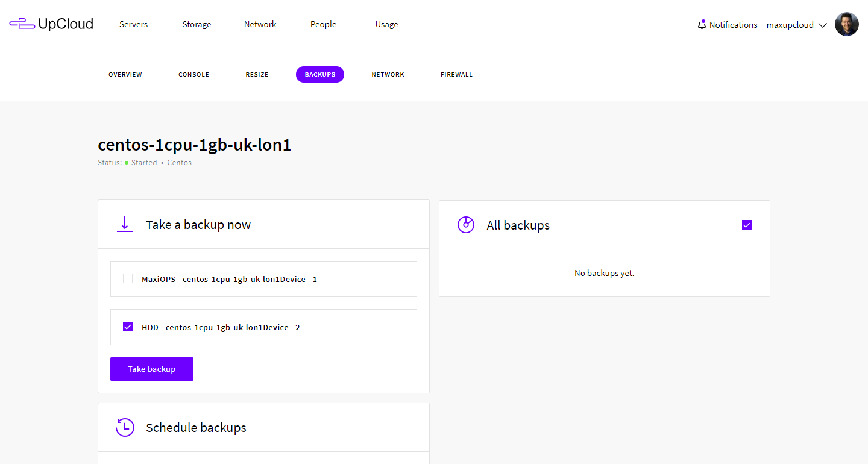Click the server title centos-1cpu-1gb-uk-lon1
This screenshot has width=868, height=464.
[195, 145]
